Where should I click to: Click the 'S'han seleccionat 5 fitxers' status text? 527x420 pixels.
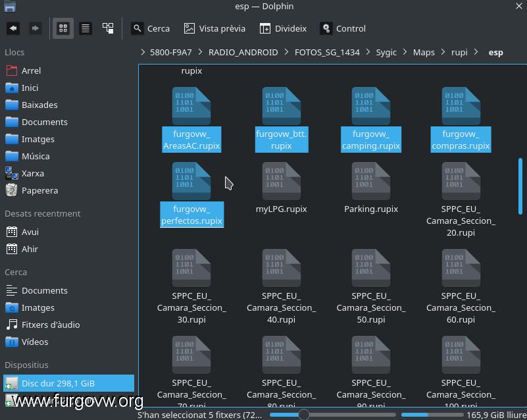[199, 415]
